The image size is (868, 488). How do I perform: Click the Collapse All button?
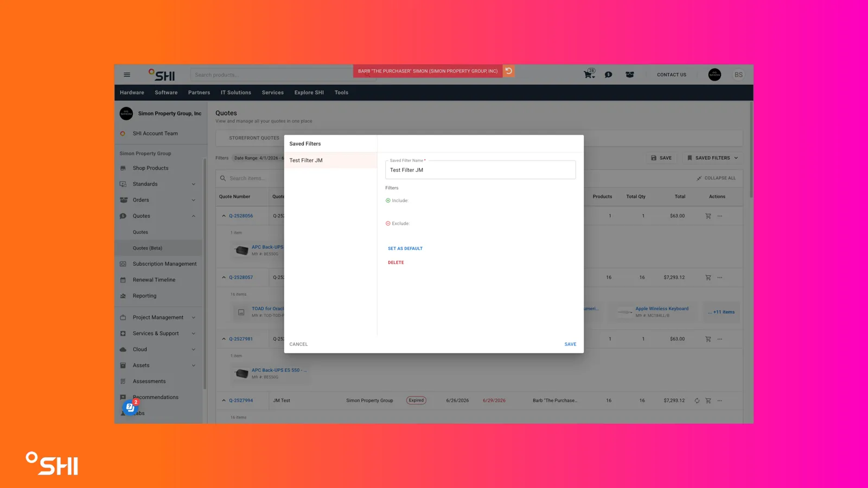[x=716, y=178]
